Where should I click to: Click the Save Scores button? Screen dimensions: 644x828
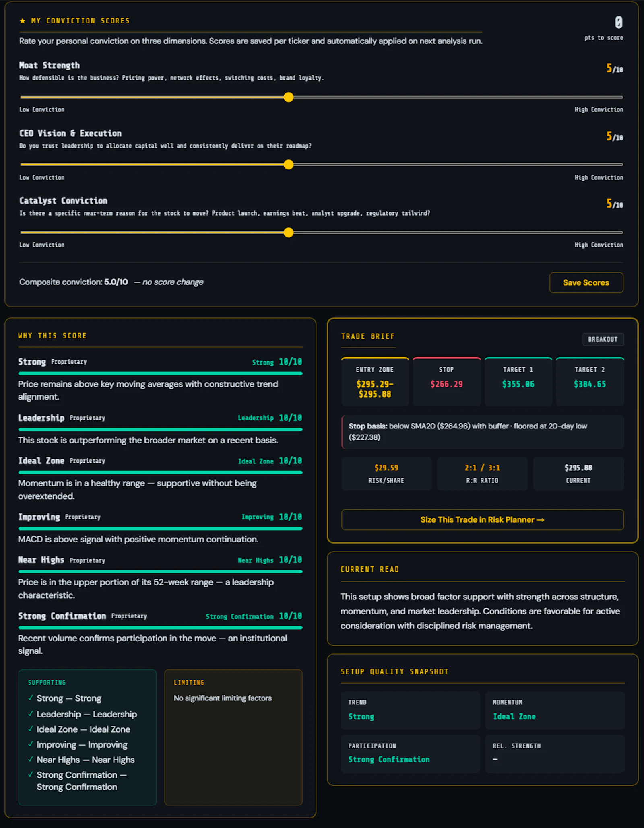click(586, 282)
